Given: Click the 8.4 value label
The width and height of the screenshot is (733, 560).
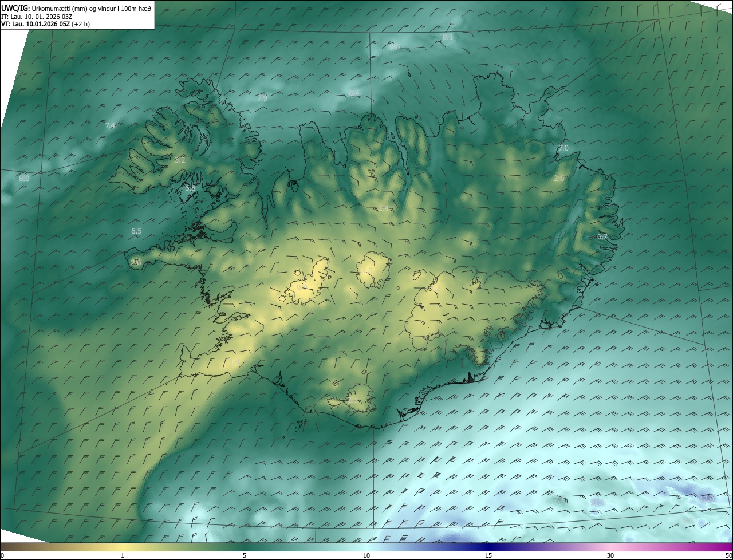Looking at the screenshot, I should [354, 93].
